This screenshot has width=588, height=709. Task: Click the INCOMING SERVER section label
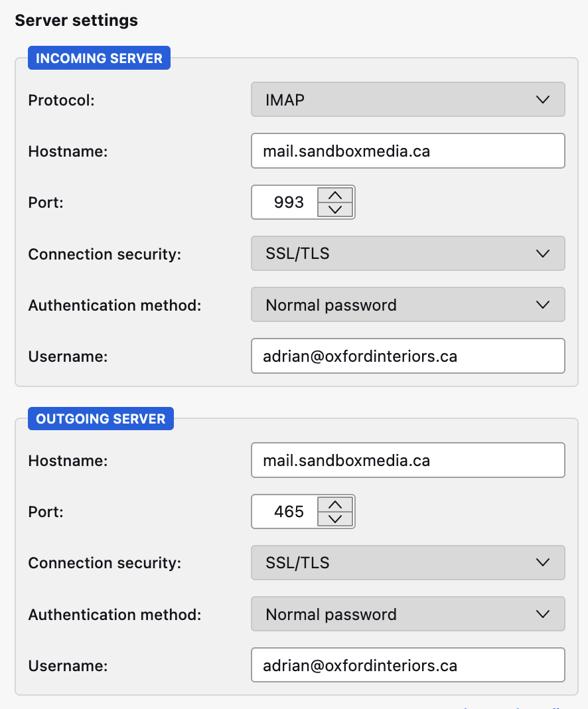click(99, 58)
